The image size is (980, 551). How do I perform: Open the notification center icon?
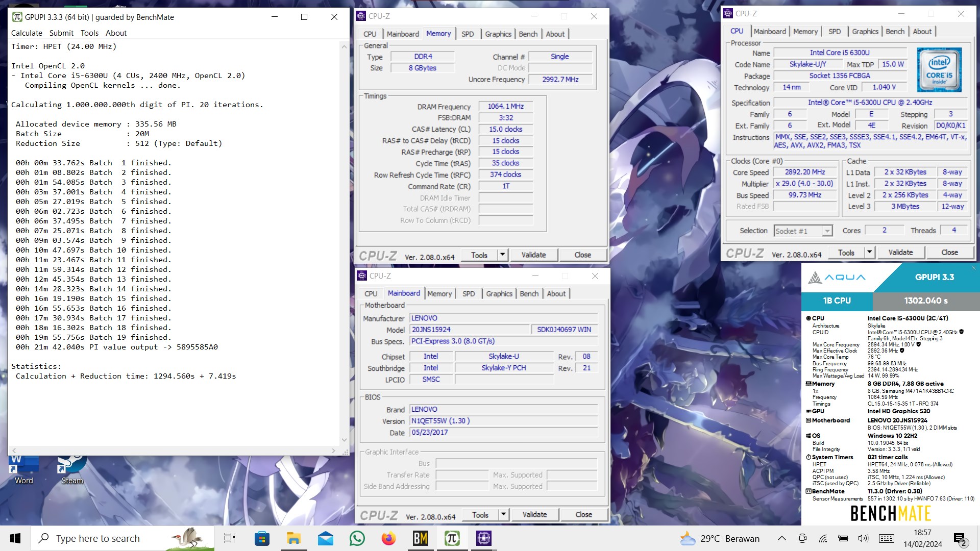pyautogui.click(x=960, y=539)
